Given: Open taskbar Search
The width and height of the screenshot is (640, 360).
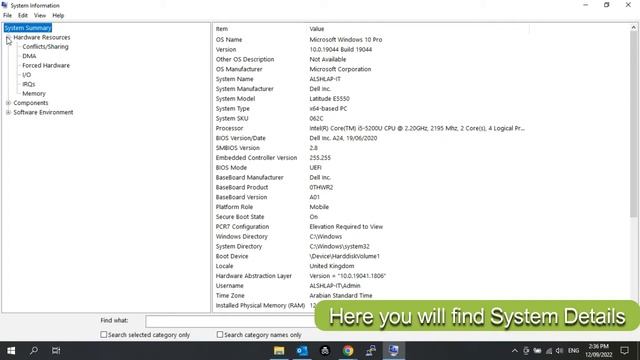Looking at the screenshot, I should coord(34,351).
